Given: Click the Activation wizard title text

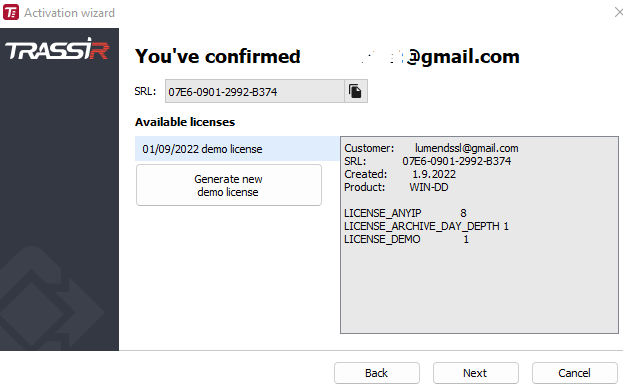Looking at the screenshot, I should pyautogui.click(x=70, y=13).
